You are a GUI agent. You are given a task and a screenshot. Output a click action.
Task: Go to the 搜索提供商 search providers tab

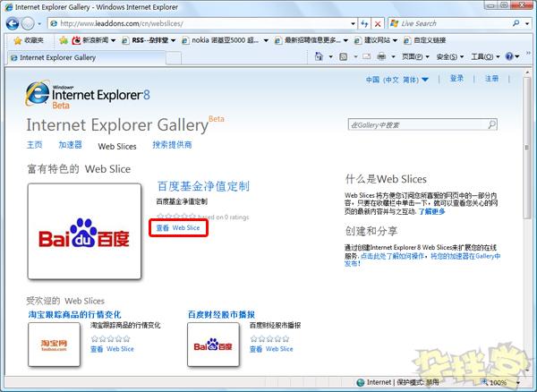pos(172,145)
